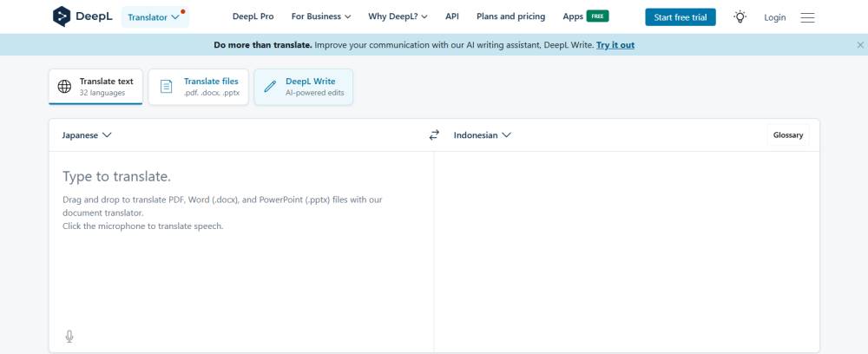The image size is (868, 354).
Task: Switch to Translate files tab
Action: [x=198, y=87]
